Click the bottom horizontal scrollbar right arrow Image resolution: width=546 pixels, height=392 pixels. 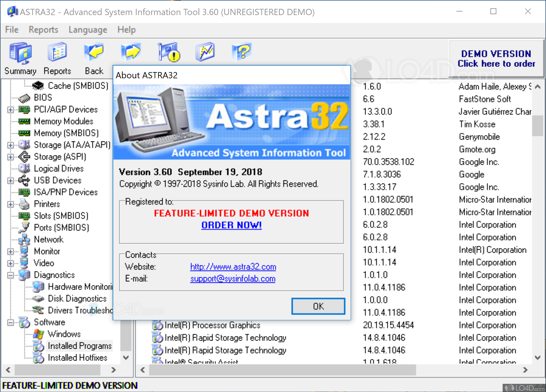click(x=526, y=370)
